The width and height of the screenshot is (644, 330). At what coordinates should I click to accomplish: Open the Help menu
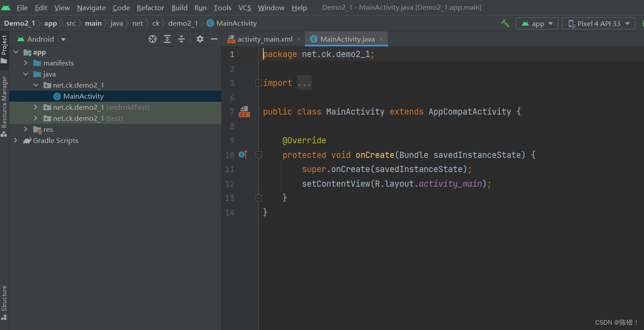(299, 8)
